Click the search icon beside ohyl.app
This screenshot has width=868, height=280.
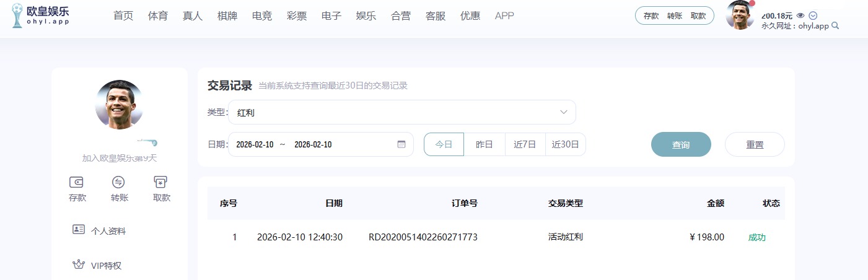pyautogui.click(x=835, y=26)
